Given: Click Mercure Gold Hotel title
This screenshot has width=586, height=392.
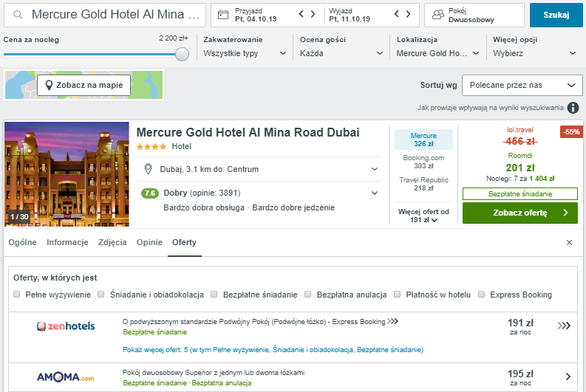Looking at the screenshot, I should pos(248,133).
